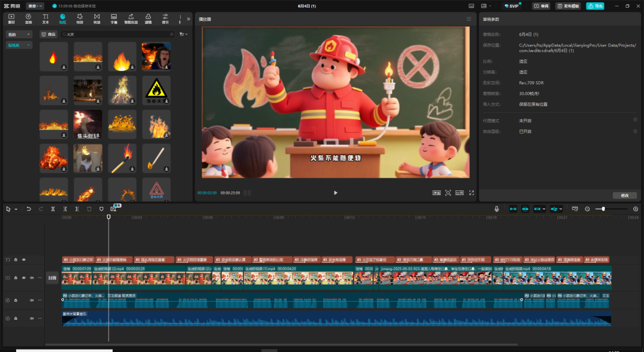
Task: Expand the selection tool mode dropdown arrow
Action: click(x=16, y=209)
